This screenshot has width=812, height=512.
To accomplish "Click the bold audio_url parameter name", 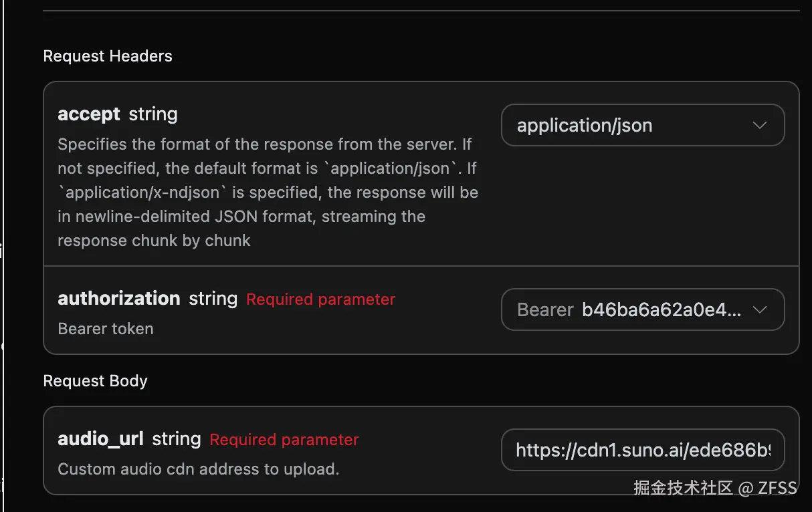I will click(x=101, y=439).
